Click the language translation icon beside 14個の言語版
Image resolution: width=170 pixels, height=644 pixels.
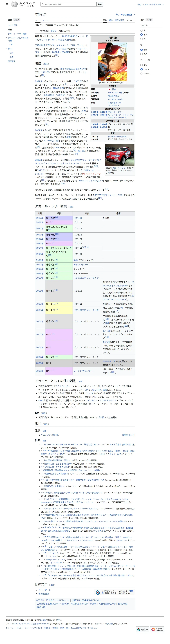coord(117,15)
